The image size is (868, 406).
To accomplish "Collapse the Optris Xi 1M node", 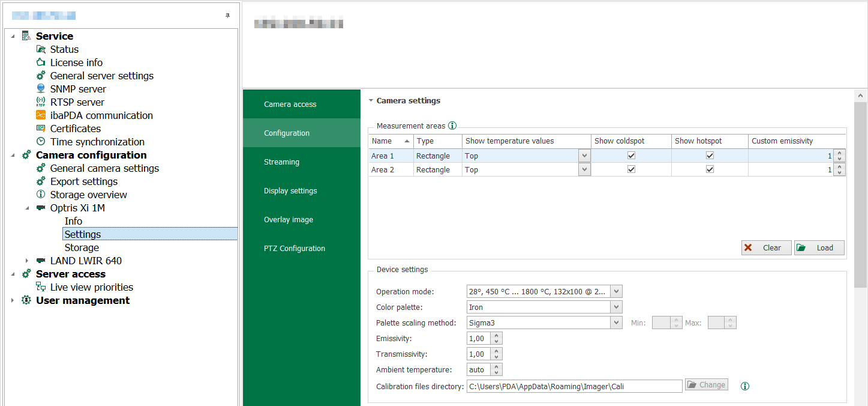I will tap(27, 208).
